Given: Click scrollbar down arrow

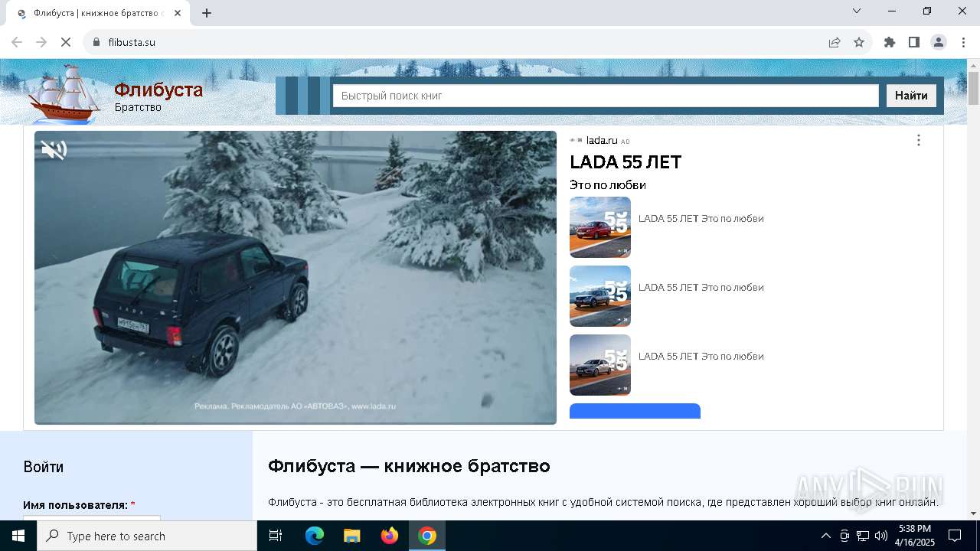Looking at the screenshot, I should click(973, 514).
